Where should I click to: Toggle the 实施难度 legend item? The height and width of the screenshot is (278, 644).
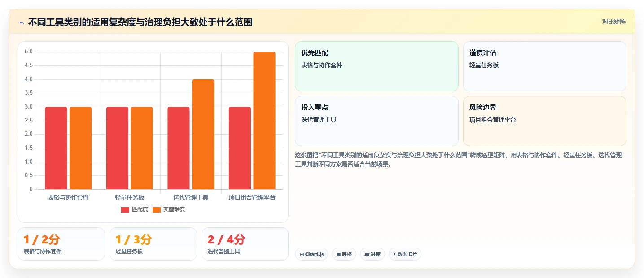coord(169,209)
